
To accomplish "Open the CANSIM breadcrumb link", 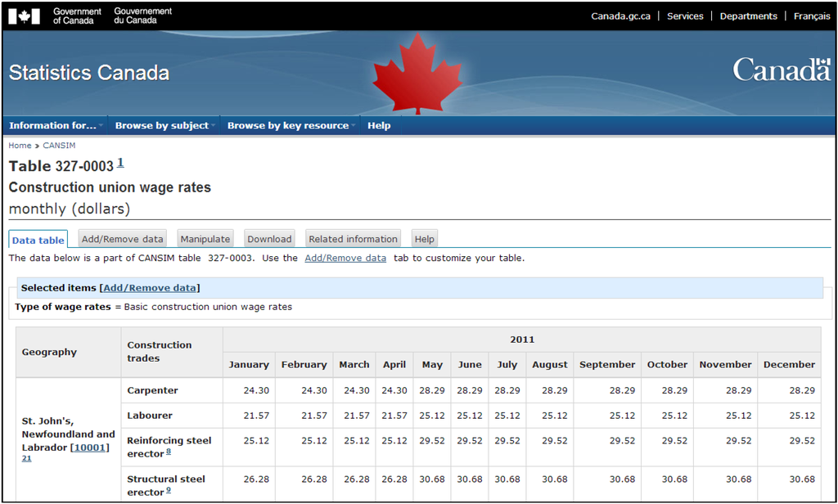I will pos(59,146).
